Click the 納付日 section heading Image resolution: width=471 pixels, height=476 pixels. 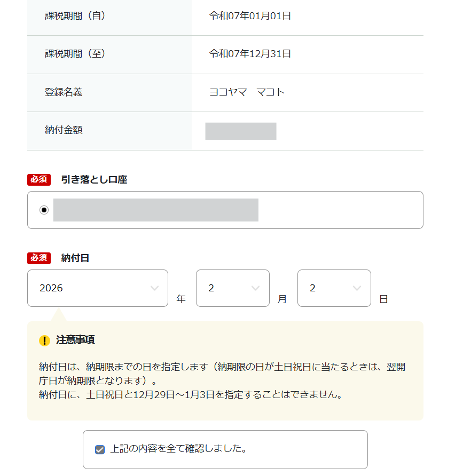click(75, 258)
